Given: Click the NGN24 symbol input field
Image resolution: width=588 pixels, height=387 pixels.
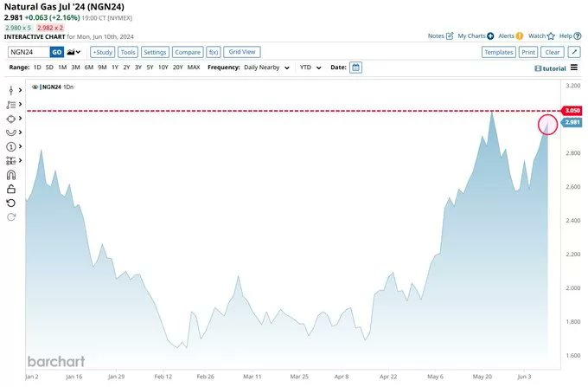Looking at the screenshot, I should pos(29,52).
